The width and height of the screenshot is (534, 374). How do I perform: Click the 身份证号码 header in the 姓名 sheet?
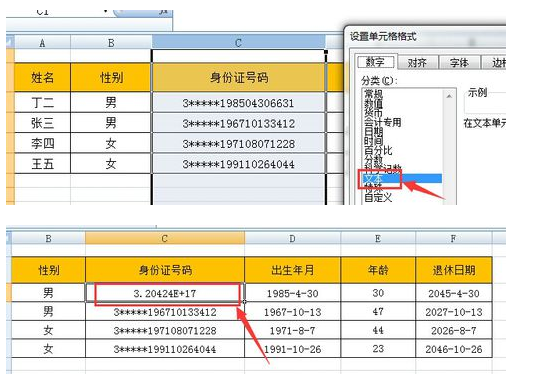click(239, 77)
